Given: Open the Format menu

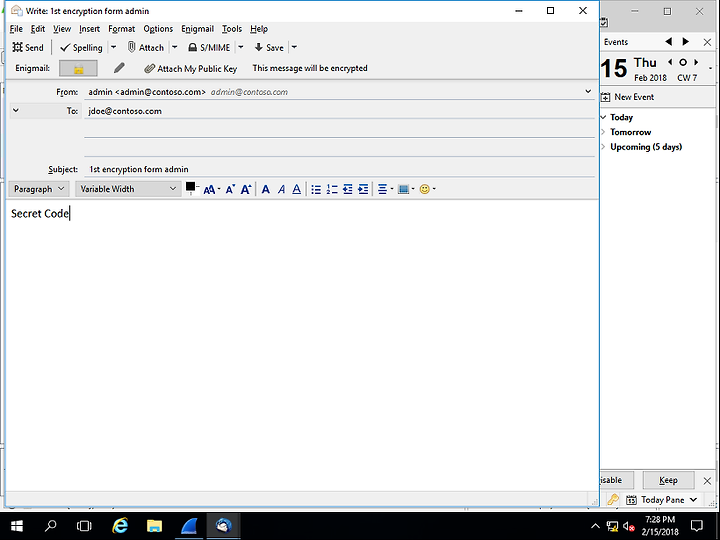Looking at the screenshot, I should coord(122,29).
